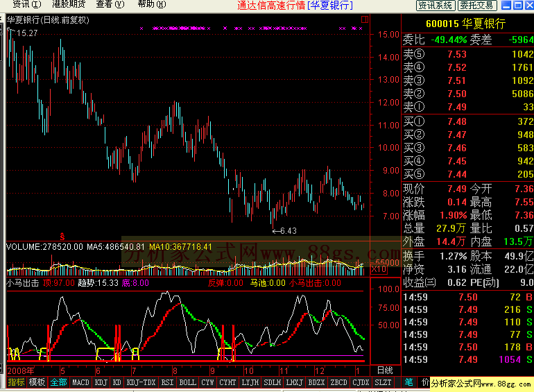Minimize the window with the blue button
Screen dimensions: 534x392
506,5
